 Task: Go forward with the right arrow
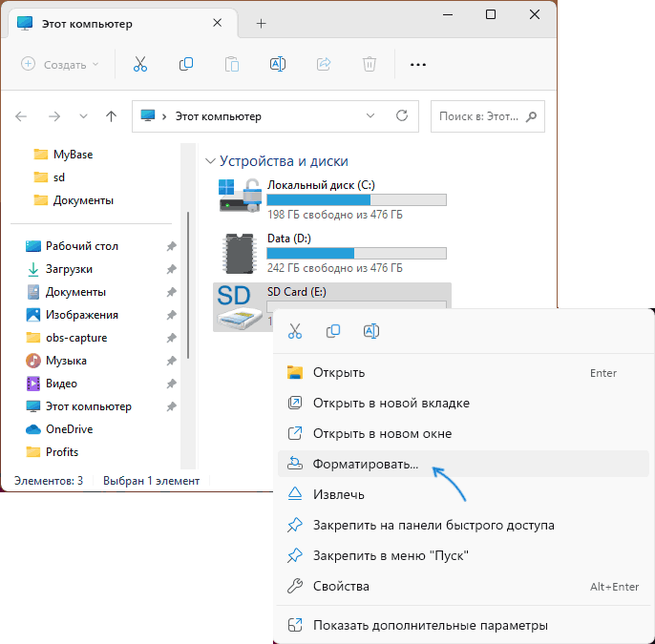click(54, 116)
